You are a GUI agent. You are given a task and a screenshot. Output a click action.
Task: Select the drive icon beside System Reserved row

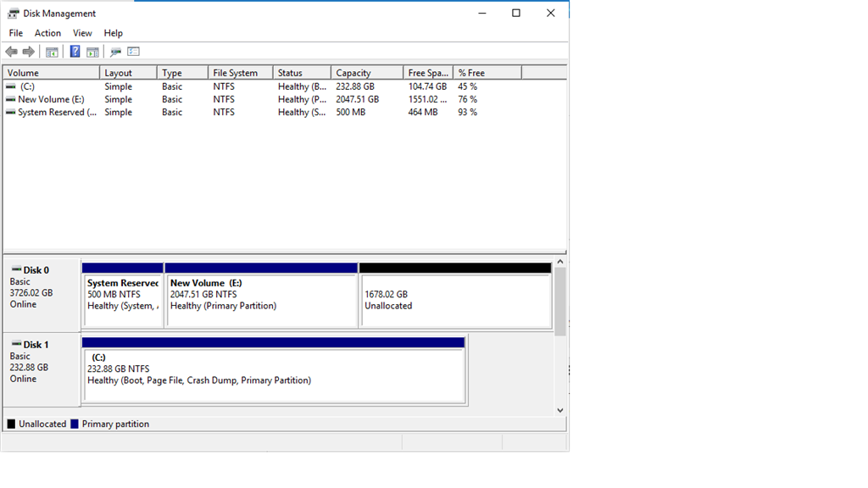click(x=10, y=112)
